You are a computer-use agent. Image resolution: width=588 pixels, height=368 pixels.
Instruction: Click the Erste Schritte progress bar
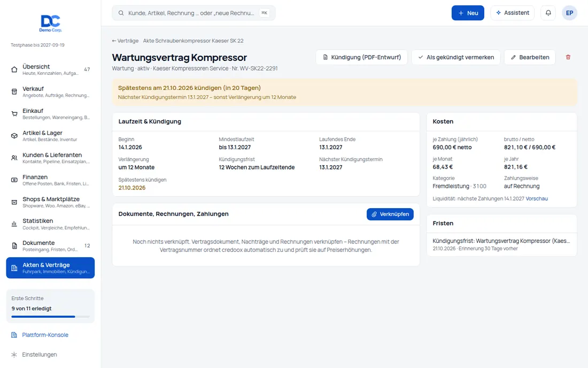(50, 317)
